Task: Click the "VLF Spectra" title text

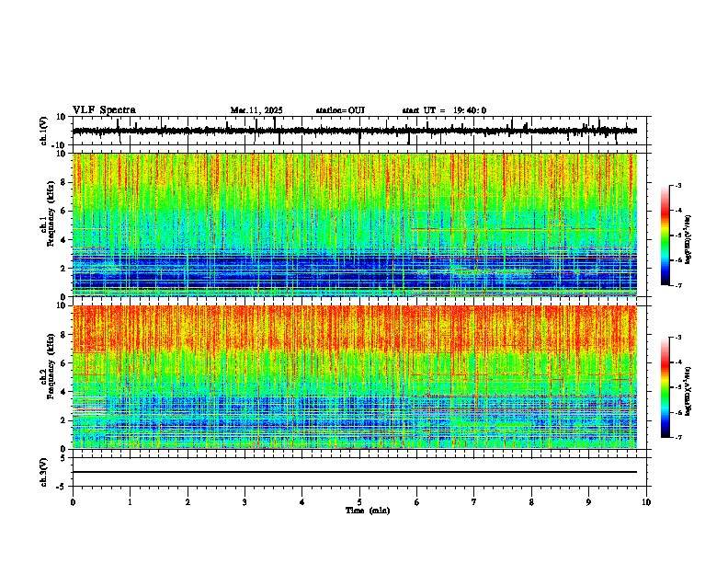Action: point(104,110)
